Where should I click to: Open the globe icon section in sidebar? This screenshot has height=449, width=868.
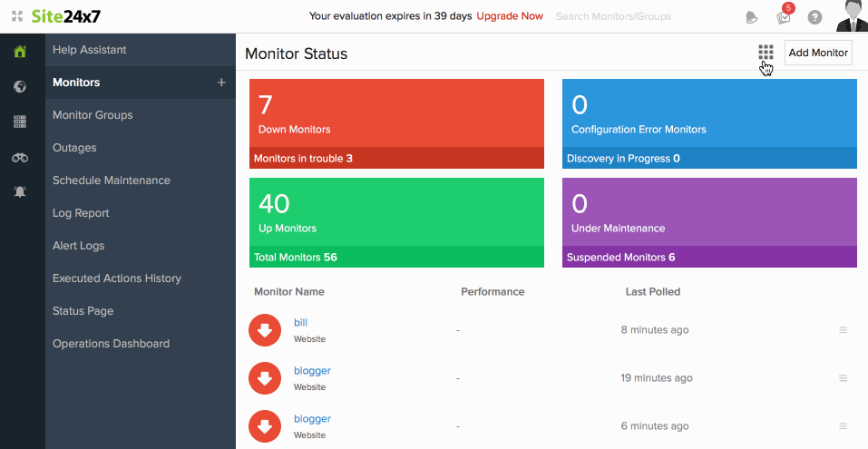20,87
